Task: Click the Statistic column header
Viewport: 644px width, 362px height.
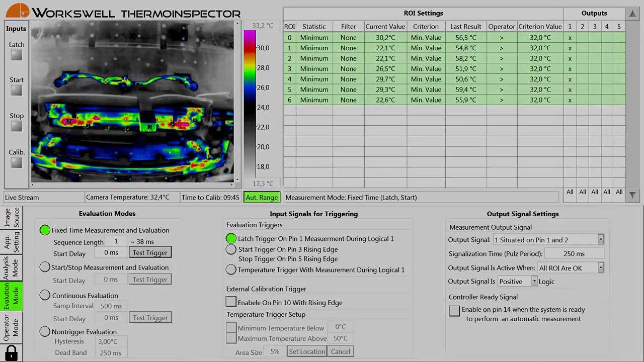Action: pyautogui.click(x=314, y=27)
